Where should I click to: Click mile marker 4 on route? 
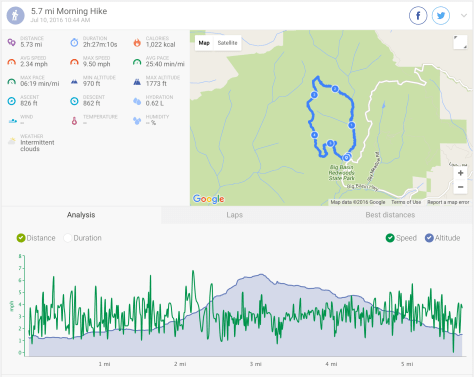[x=314, y=135]
